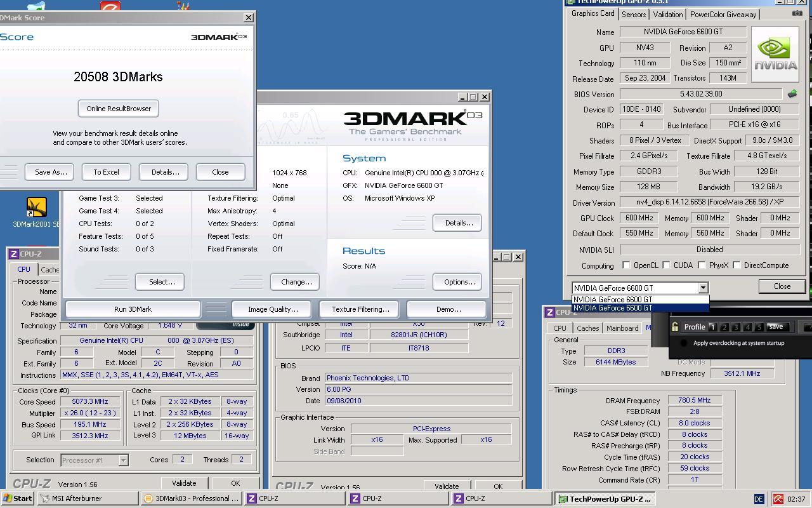Select Afterburner profile slot 4

coord(747,327)
